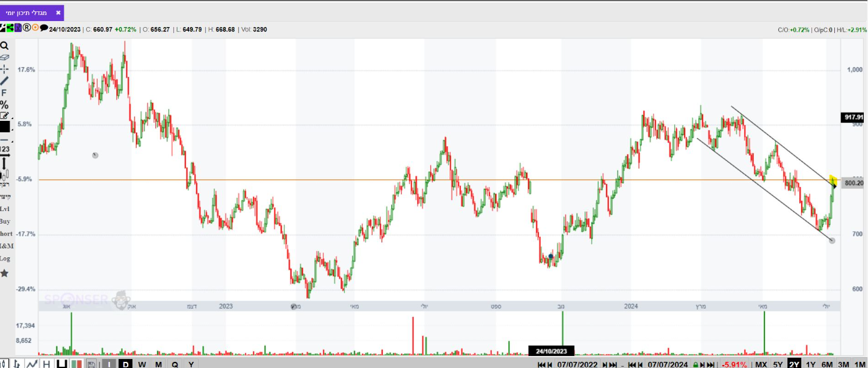Click the -5.91% range change value
The height and width of the screenshot is (368, 868).
(x=734, y=364)
